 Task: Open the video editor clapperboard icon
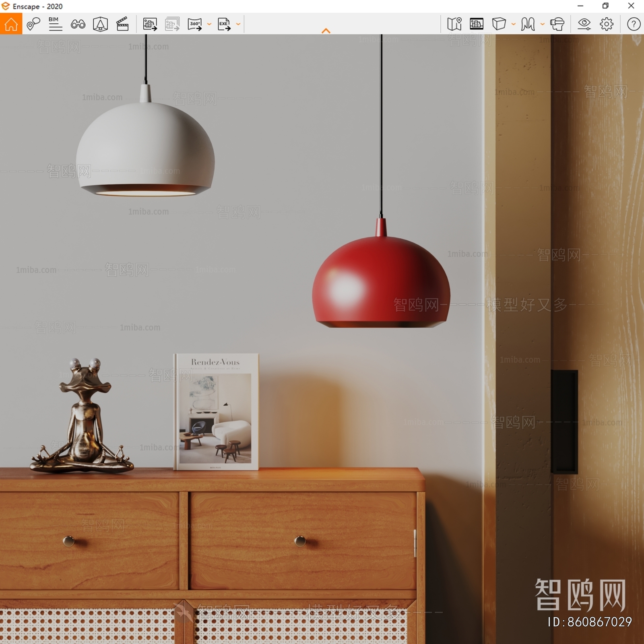click(x=122, y=24)
